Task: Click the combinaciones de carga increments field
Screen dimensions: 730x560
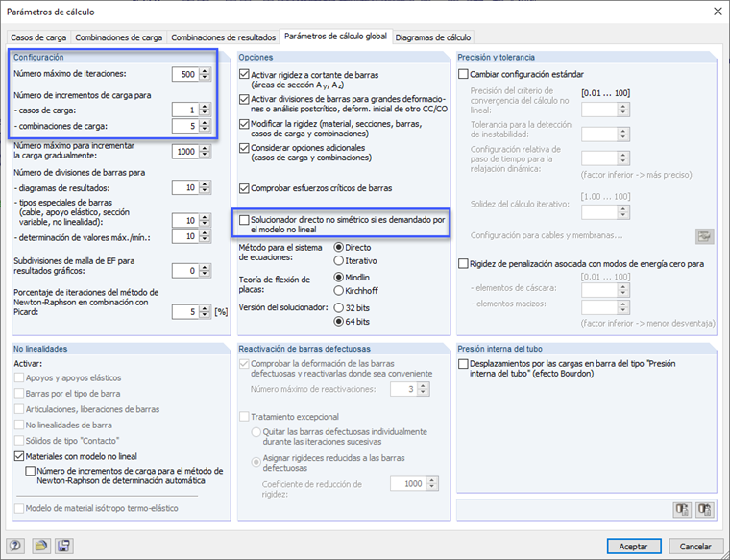Action: [x=185, y=126]
